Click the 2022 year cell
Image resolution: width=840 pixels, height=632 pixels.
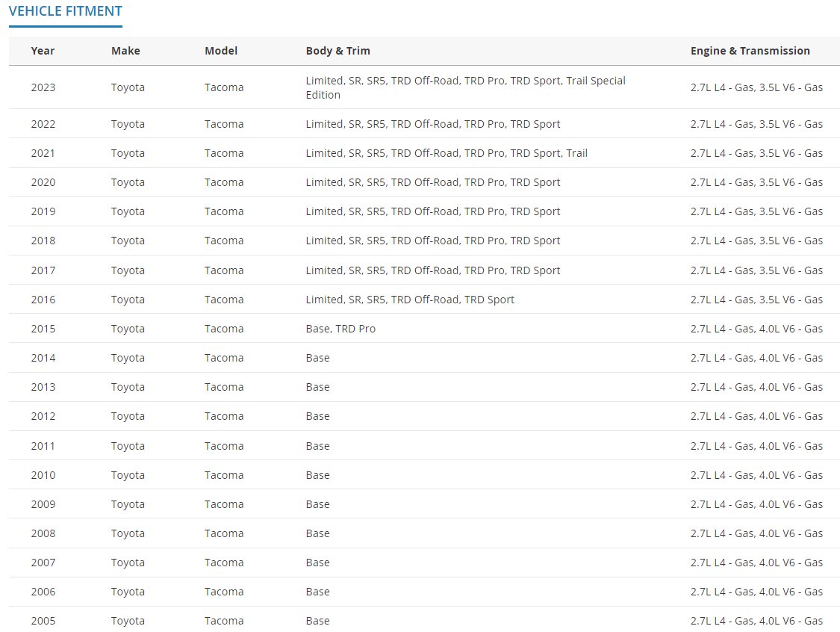point(43,124)
